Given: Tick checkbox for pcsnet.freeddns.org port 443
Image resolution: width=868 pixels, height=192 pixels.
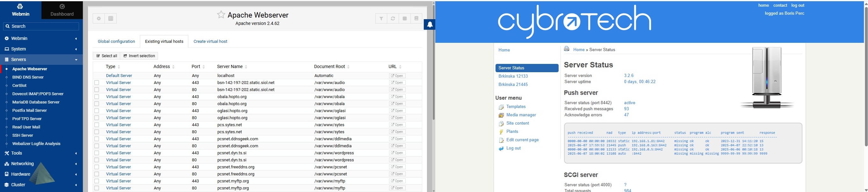Looking at the screenshot, I should coord(97,167).
